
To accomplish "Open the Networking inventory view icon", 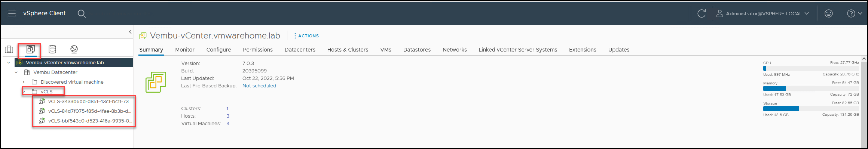I will pos(74,49).
